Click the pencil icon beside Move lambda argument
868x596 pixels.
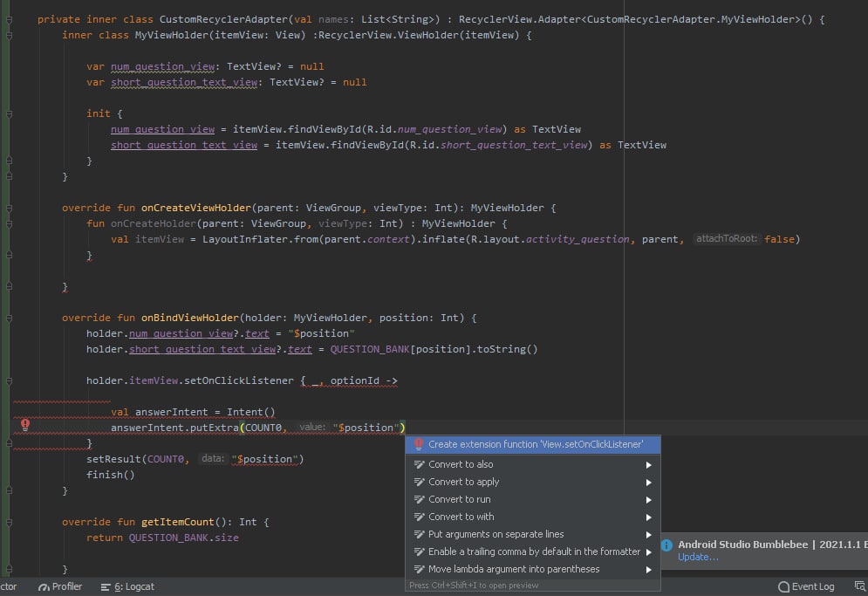419,570
